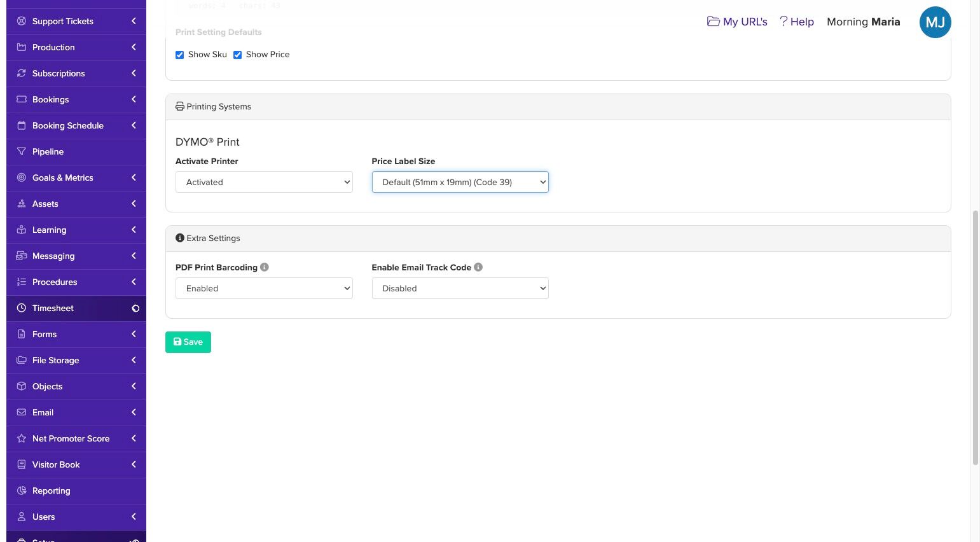
Task: Click the green Save button
Action: click(x=188, y=342)
